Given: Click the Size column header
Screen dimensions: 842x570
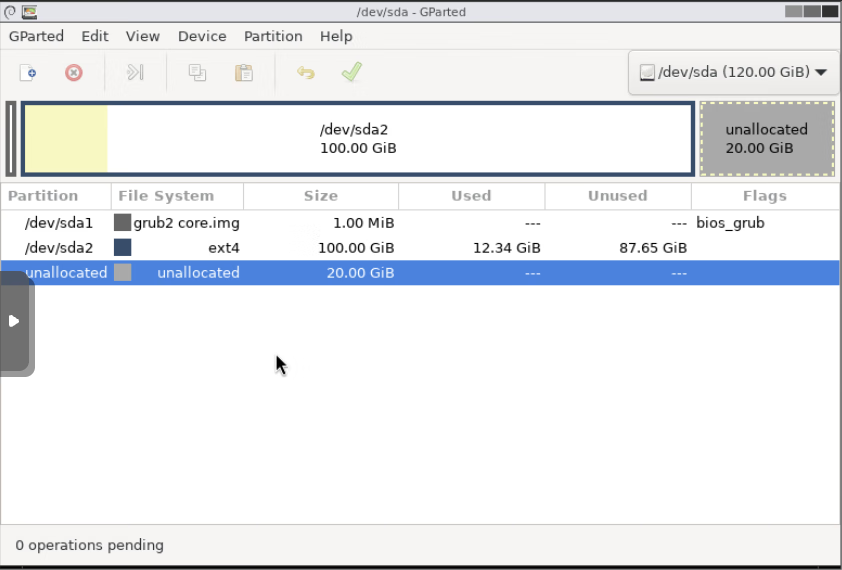Looking at the screenshot, I should click(x=321, y=196).
